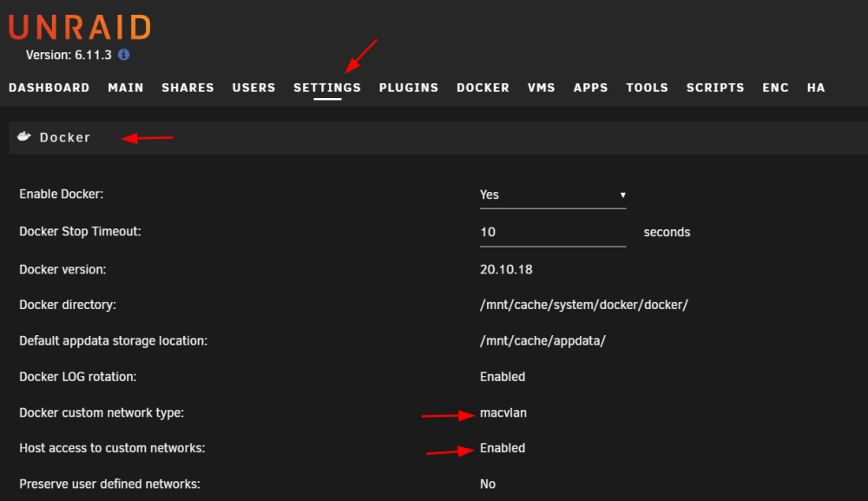Switch to the Users tab
The width and height of the screenshot is (868, 501).
pyautogui.click(x=253, y=88)
